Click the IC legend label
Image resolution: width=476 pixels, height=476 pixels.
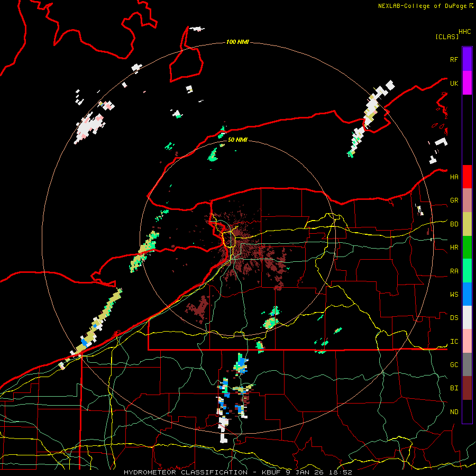click(454, 342)
